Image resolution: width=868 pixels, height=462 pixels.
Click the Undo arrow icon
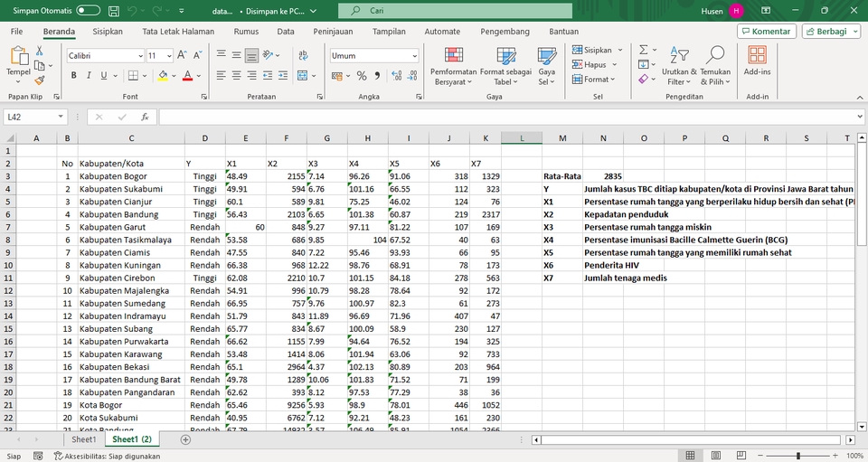(x=132, y=11)
